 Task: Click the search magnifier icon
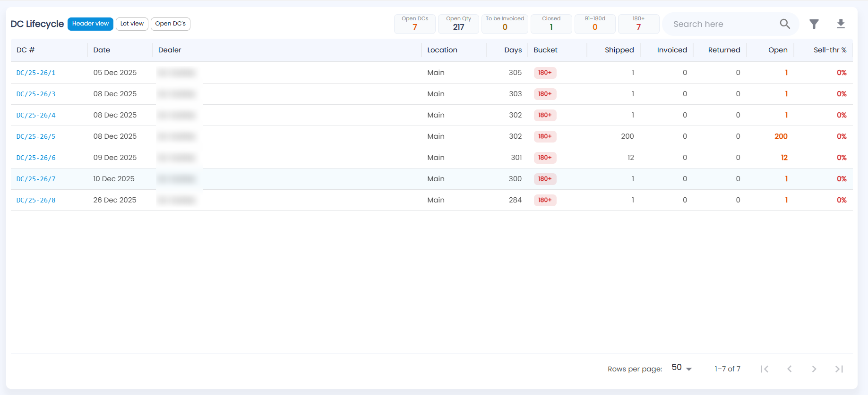click(785, 24)
